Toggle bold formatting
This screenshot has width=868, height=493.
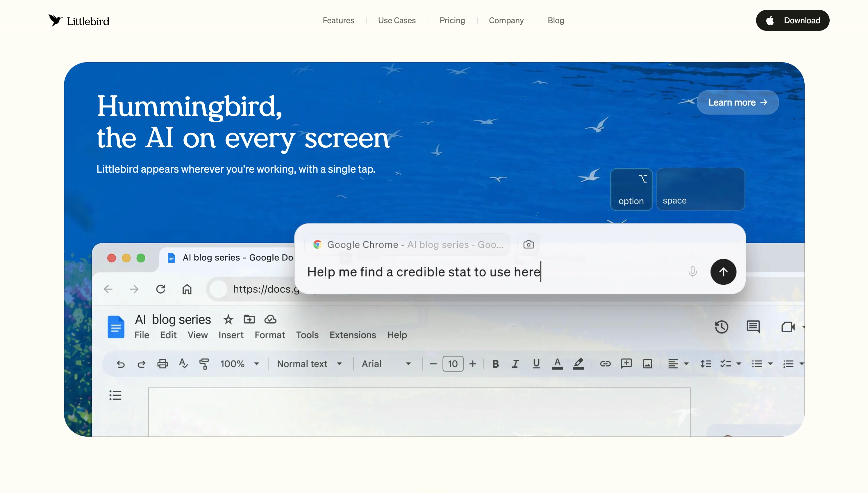tap(495, 364)
